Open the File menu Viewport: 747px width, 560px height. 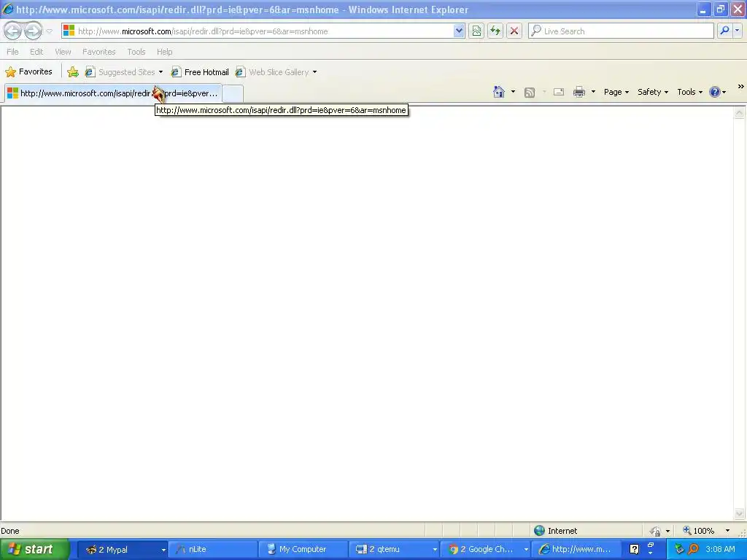(x=13, y=52)
